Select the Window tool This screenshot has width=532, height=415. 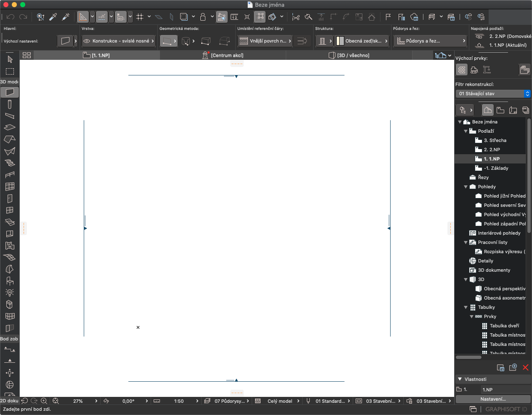[10, 210]
